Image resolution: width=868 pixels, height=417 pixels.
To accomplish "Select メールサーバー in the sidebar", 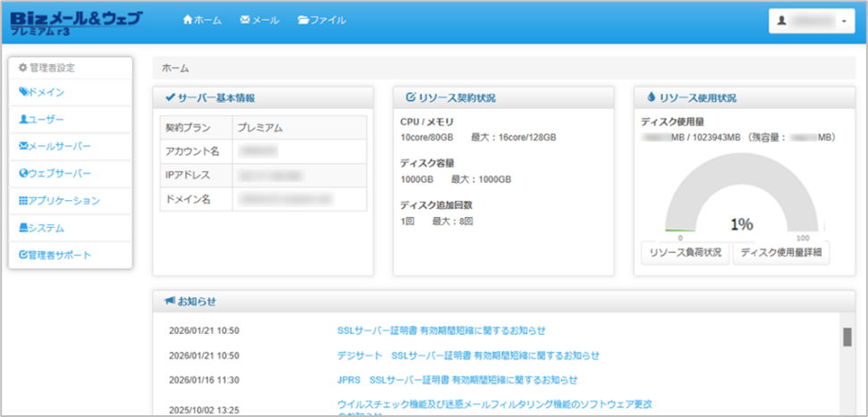I will (x=71, y=146).
